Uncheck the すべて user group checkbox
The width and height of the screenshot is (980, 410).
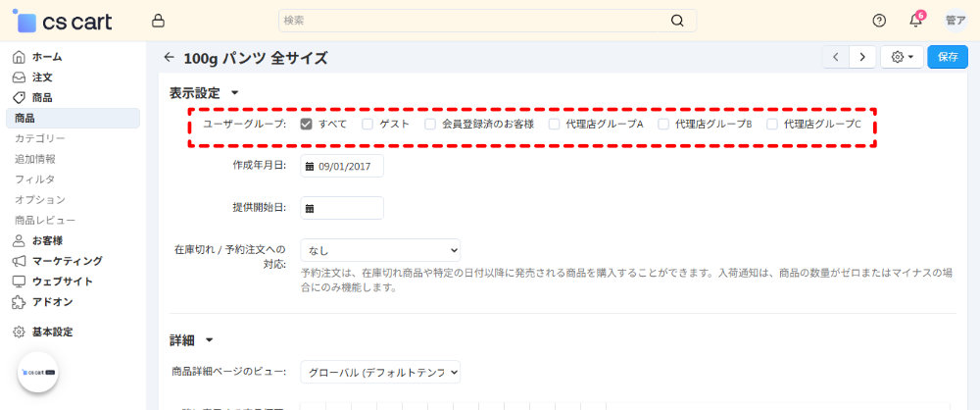coord(307,125)
